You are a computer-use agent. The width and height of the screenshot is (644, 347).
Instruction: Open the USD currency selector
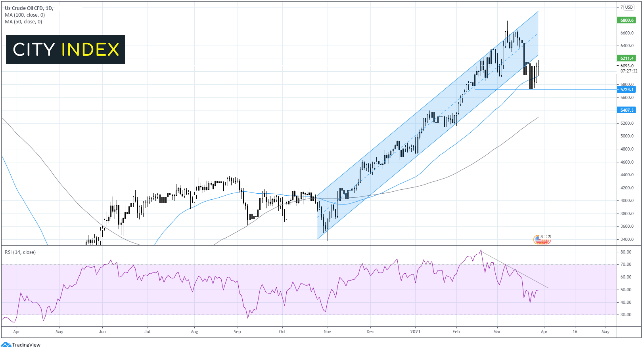coord(629,7)
